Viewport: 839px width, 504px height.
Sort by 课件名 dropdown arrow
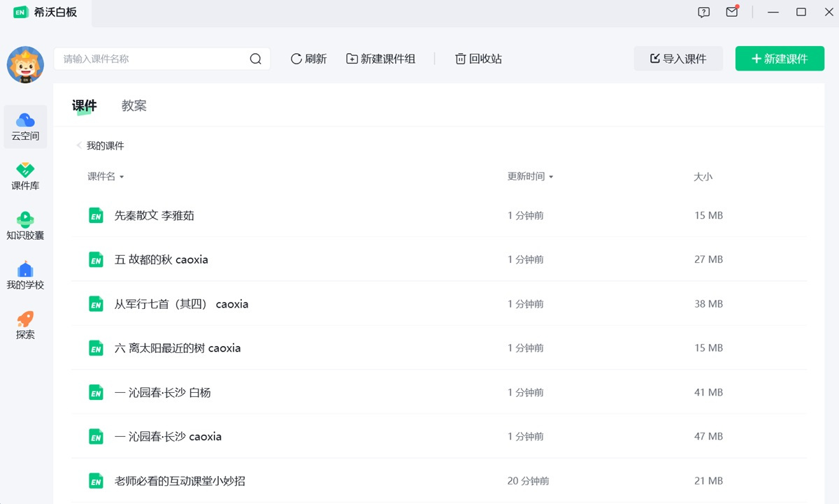(x=122, y=177)
